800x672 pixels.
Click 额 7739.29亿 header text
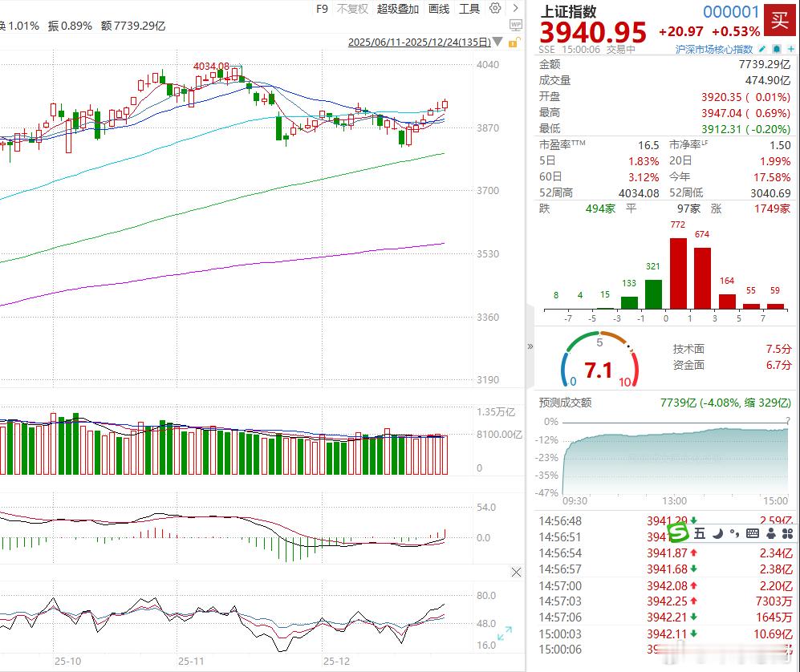pos(133,26)
